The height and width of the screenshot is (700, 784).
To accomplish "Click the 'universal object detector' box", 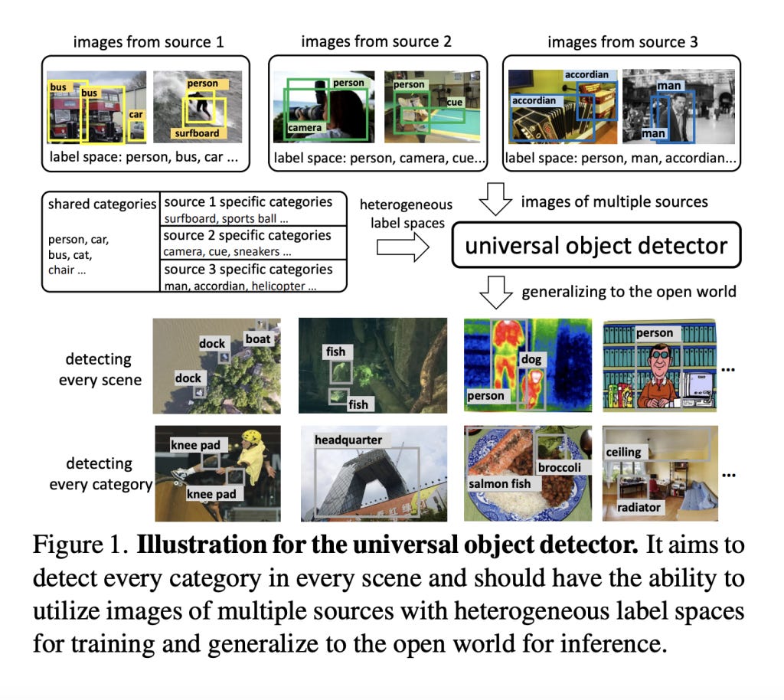I will tap(596, 246).
